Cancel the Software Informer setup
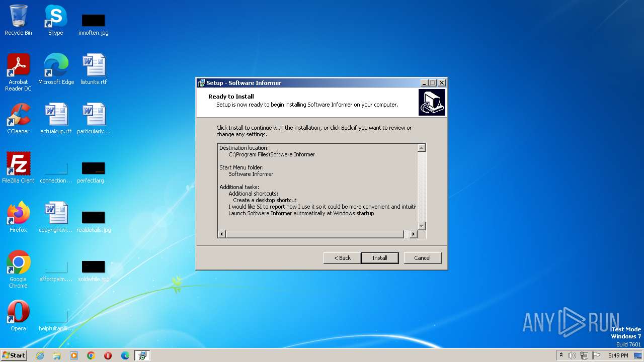Image resolution: width=644 pixels, height=362 pixels. coord(423,258)
